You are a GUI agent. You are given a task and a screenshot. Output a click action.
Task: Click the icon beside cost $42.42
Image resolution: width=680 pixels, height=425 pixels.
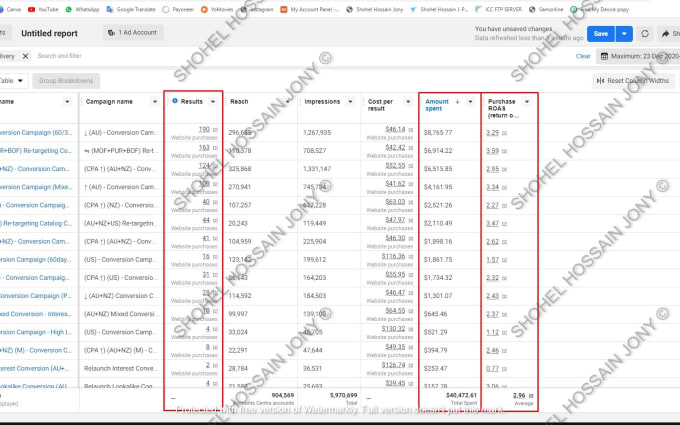coord(411,148)
